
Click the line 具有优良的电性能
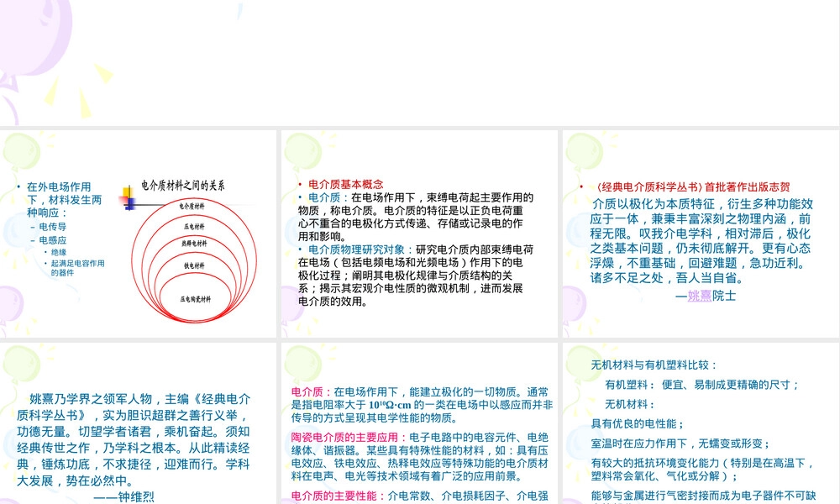[x=638, y=423]
